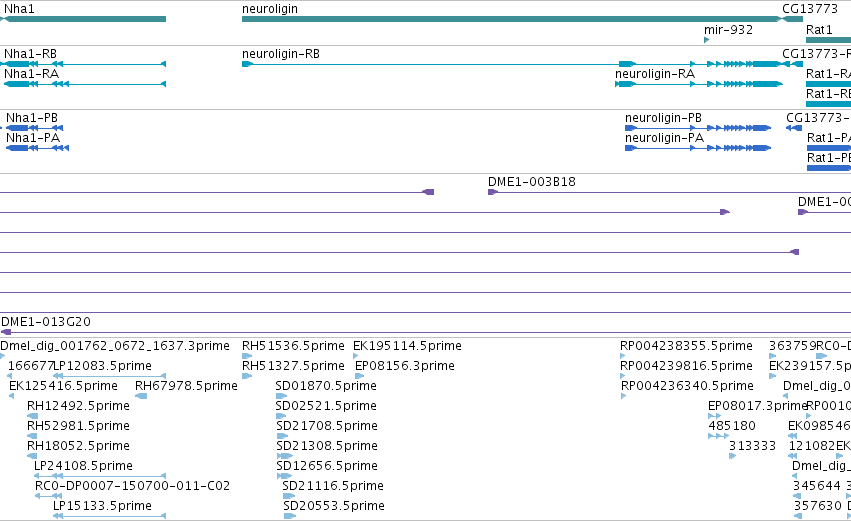Select the neuroligin-PB protein label
Screen dimensions: 851x521
(x=663, y=118)
